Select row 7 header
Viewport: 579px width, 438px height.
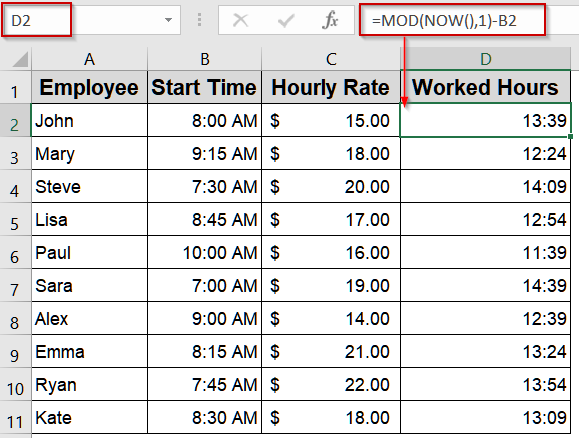coord(15,285)
